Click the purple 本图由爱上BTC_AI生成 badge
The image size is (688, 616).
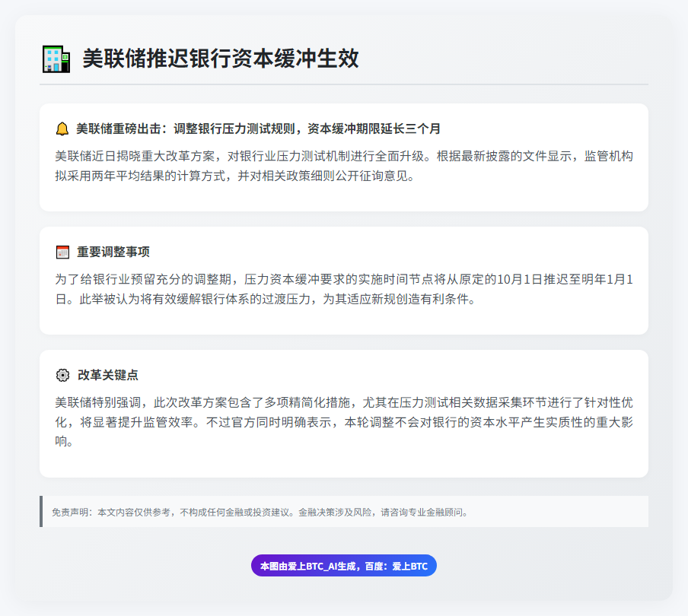point(343,566)
